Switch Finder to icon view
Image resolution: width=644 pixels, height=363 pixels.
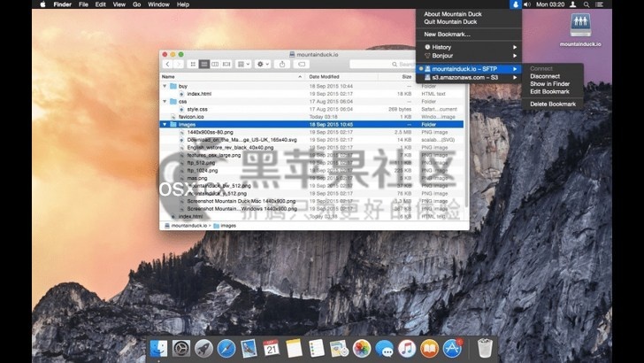tap(193, 64)
